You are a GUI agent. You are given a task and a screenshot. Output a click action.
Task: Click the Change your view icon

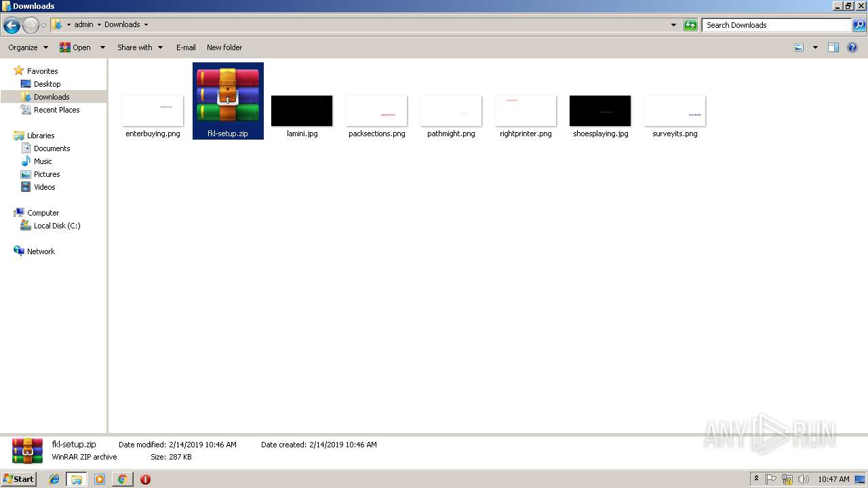(799, 47)
